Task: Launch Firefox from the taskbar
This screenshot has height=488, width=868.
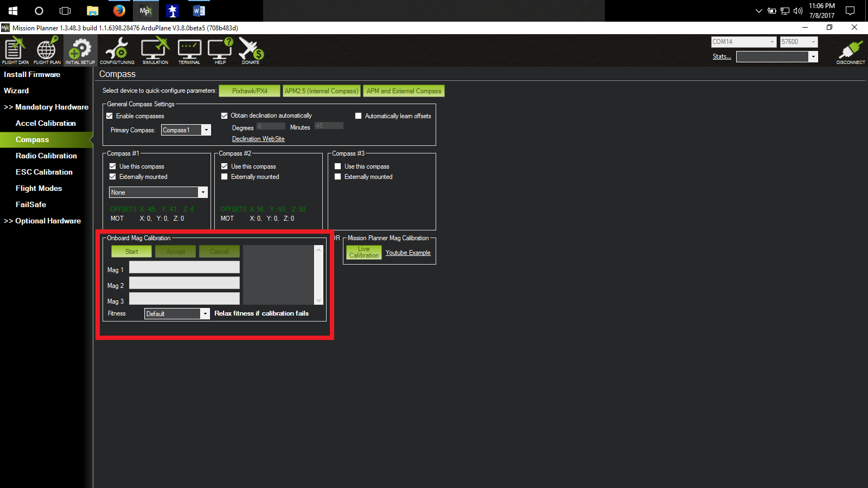Action: point(119,11)
